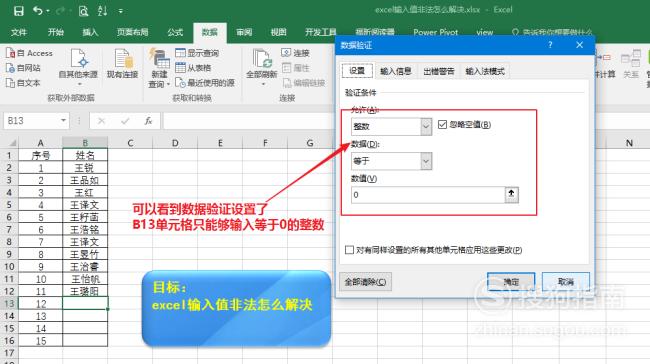Click Show Queries (显示查询)
The image size is (650, 364).
[197, 53]
